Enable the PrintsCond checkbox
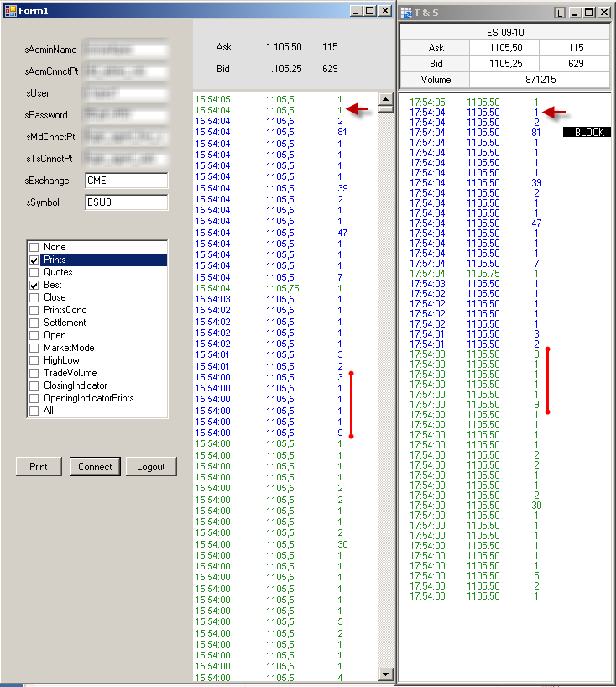616x687 pixels. click(34, 310)
